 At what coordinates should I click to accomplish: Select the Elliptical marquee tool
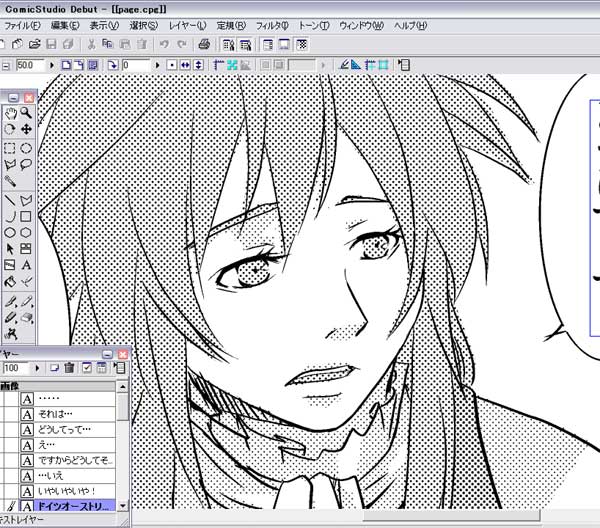(x=26, y=148)
